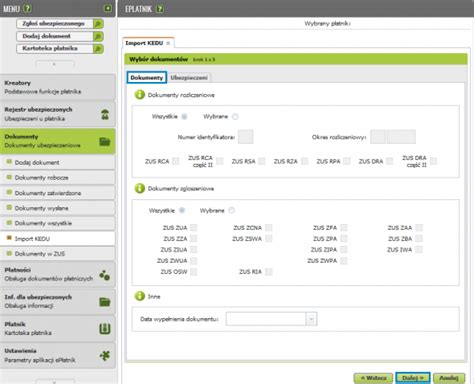
Task: Tick the ZUS RCA część II checkbox
Action: pyautogui.click(x=220, y=161)
